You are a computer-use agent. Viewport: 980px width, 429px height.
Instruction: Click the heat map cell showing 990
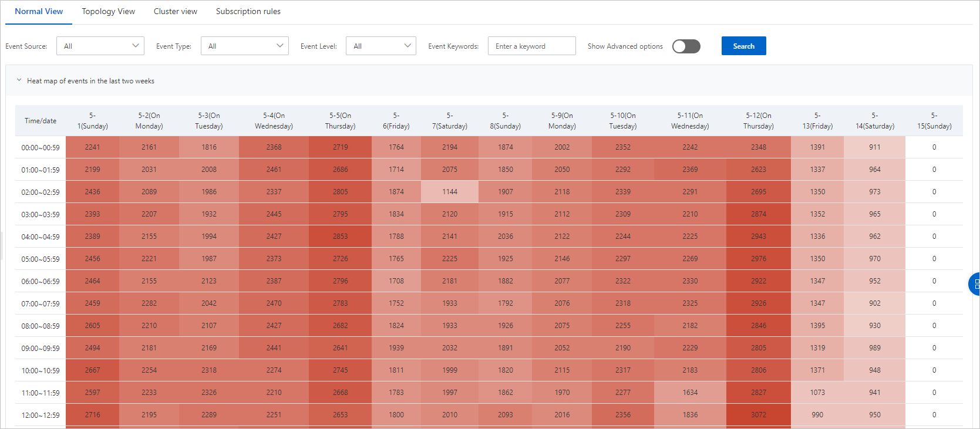click(817, 415)
